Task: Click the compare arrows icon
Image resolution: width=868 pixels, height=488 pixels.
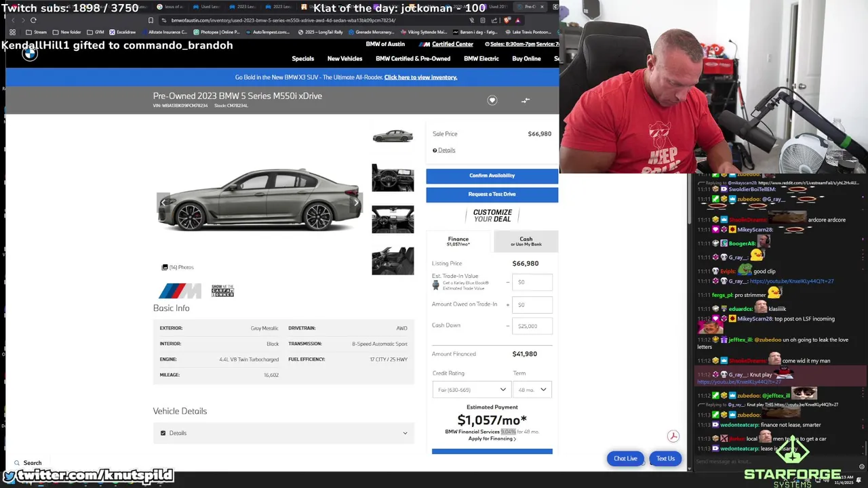Action: click(x=526, y=100)
